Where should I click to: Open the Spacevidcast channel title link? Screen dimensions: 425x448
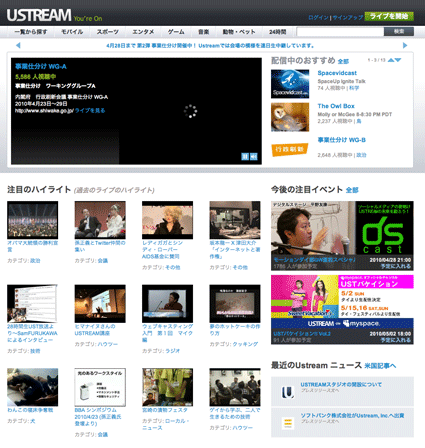pos(337,73)
